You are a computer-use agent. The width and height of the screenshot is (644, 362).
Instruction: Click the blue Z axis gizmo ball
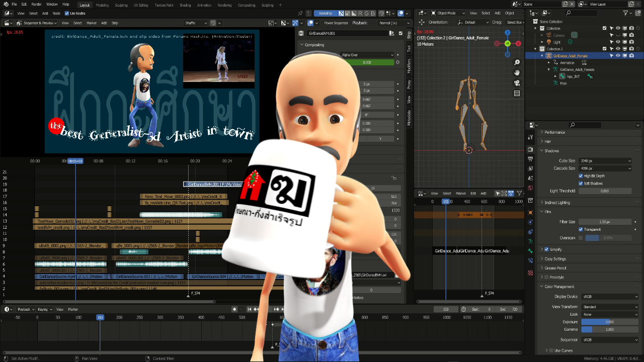click(x=508, y=32)
